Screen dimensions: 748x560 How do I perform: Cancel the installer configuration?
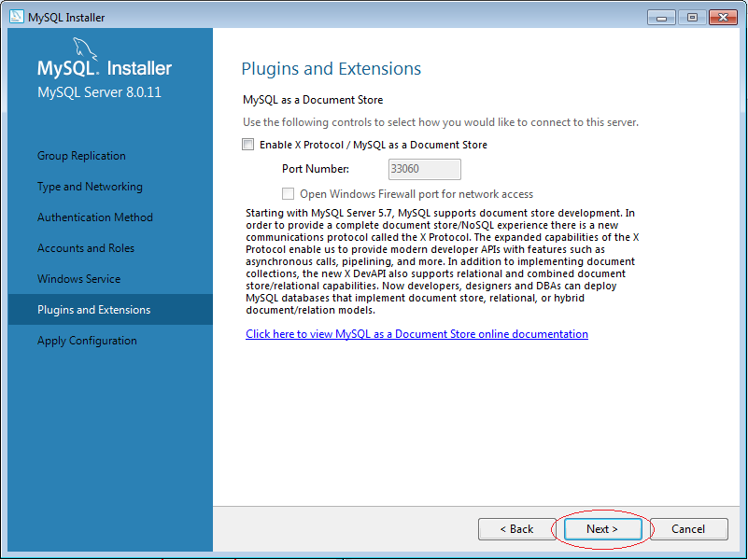point(688,529)
